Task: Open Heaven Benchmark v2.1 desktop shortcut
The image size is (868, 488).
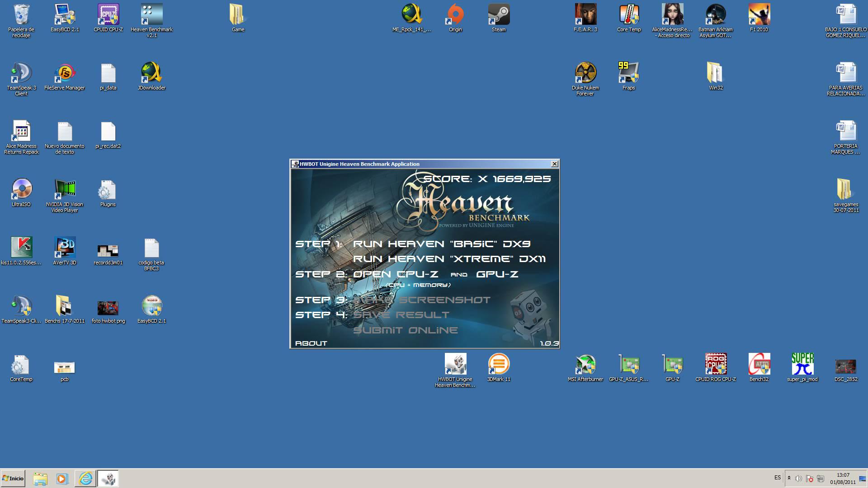Action: 151,20
